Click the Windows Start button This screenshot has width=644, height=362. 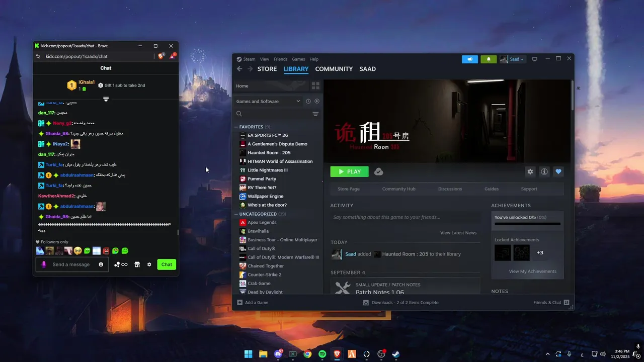click(x=248, y=354)
